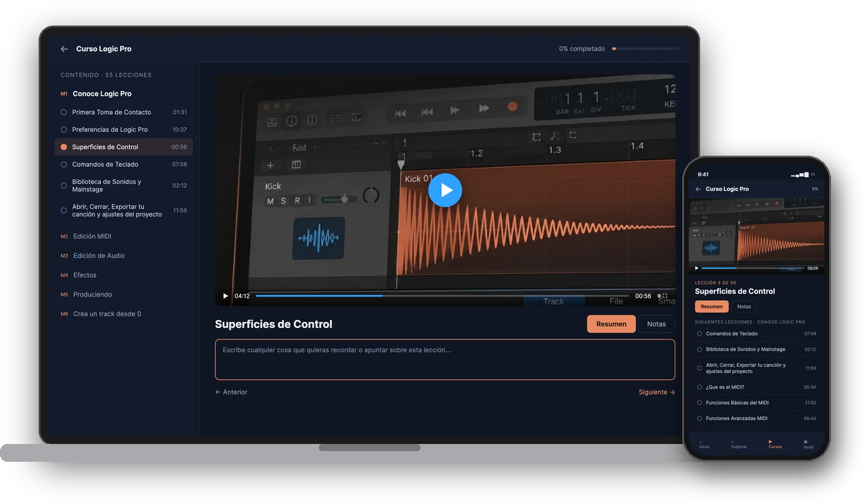The image size is (866, 504).
Task: Go to the Anterior lesson link
Action: 231,392
